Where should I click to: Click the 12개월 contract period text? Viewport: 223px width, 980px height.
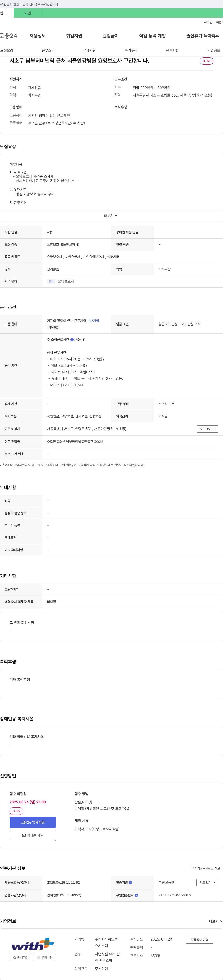click(94, 321)
